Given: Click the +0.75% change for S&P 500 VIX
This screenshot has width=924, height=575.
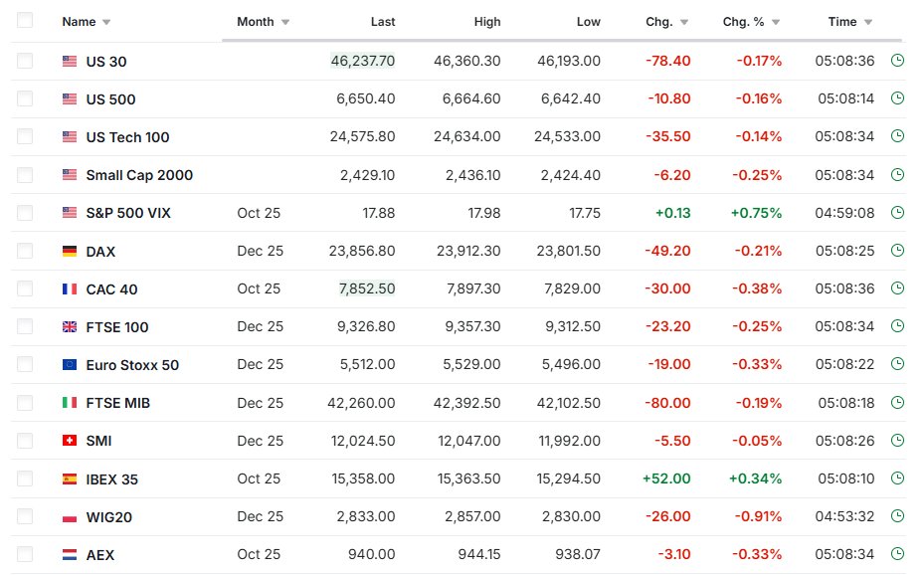Looking at the screenshot, I should [x=756, y=213].
